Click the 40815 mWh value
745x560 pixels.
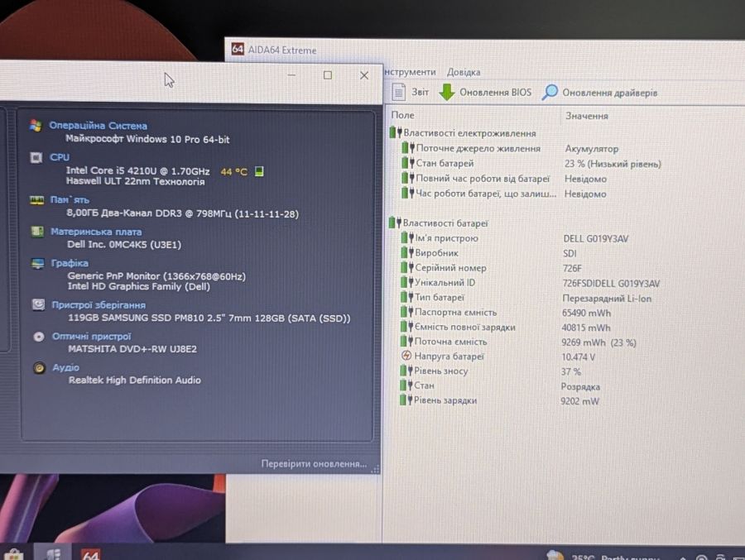[586, 328]
